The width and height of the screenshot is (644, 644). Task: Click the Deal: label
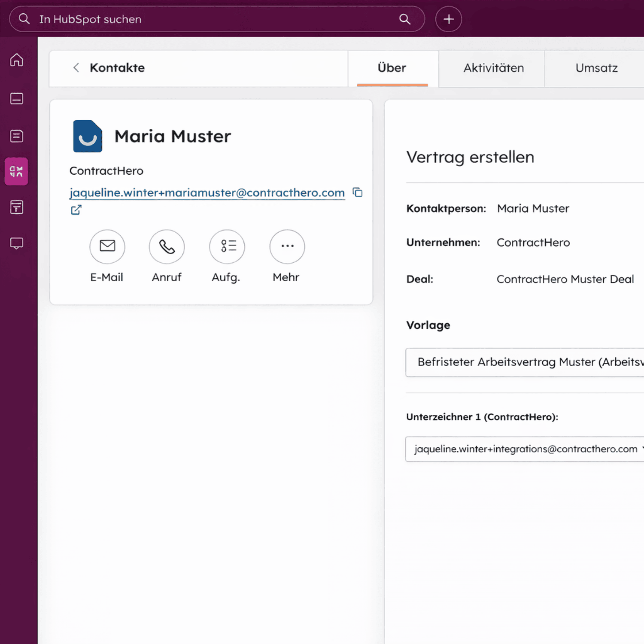(420, 279)
